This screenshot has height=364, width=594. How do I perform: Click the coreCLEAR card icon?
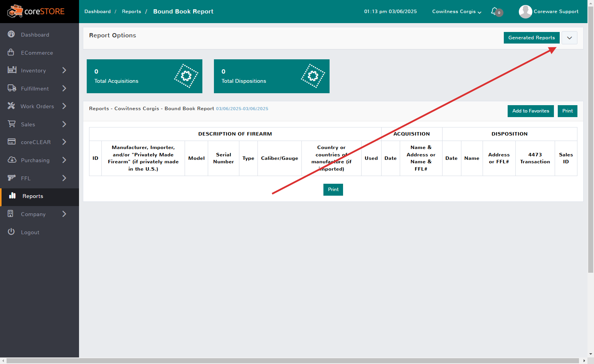[12, 142]
